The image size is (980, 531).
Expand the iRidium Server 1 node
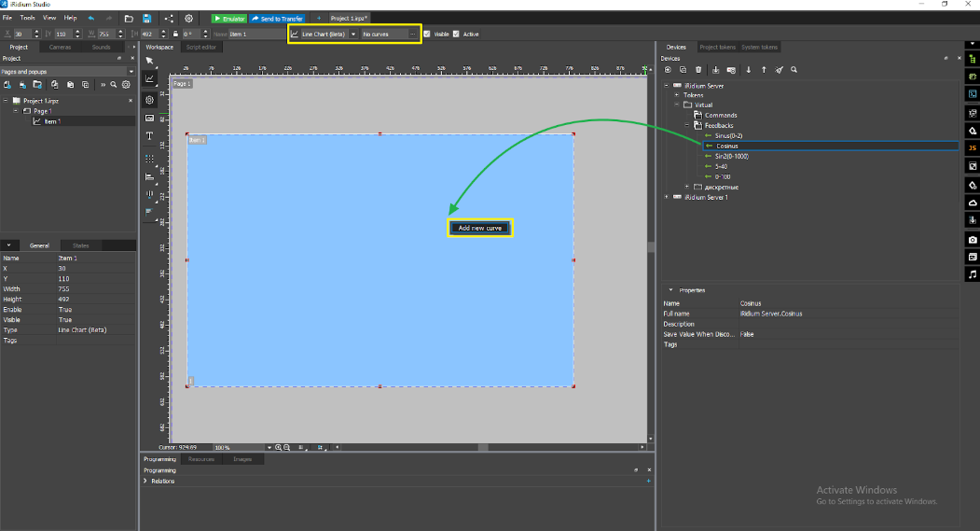(666, 197)
